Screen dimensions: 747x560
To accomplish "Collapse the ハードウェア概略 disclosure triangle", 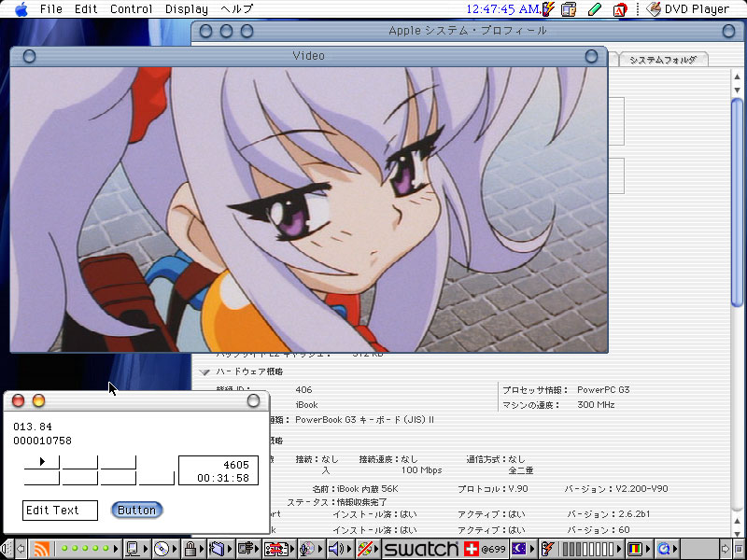I will point(204,371).
